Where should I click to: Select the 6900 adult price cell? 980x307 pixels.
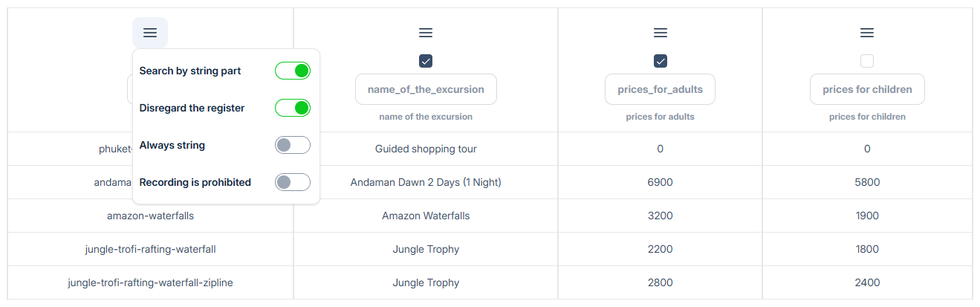(660, 182)
